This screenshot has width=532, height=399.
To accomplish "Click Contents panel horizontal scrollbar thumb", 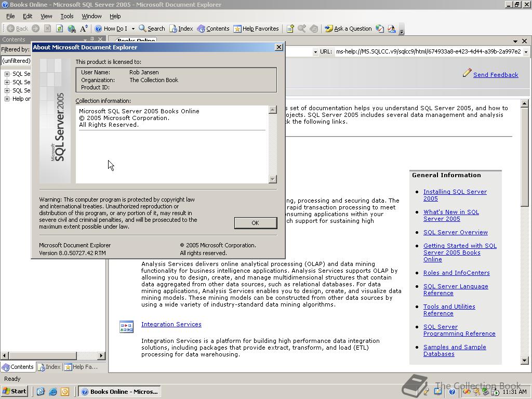I will (43, 355).
